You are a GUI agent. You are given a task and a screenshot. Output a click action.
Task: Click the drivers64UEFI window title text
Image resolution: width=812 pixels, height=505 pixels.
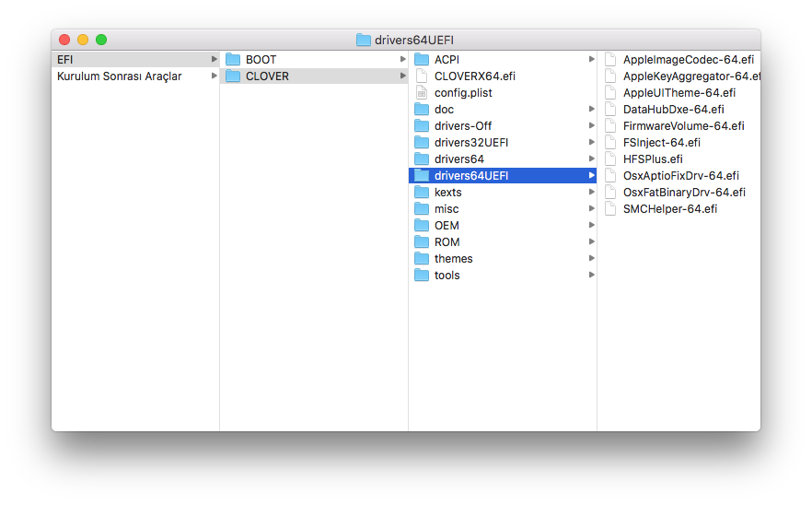pyautogui.click(x=414, y=40)
